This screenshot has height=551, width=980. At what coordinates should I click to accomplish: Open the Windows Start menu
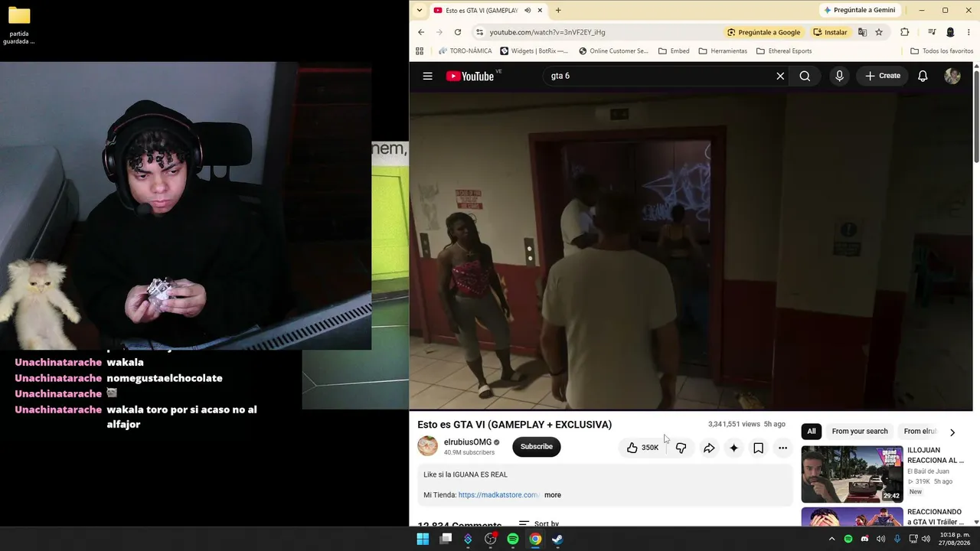point(423,539)
